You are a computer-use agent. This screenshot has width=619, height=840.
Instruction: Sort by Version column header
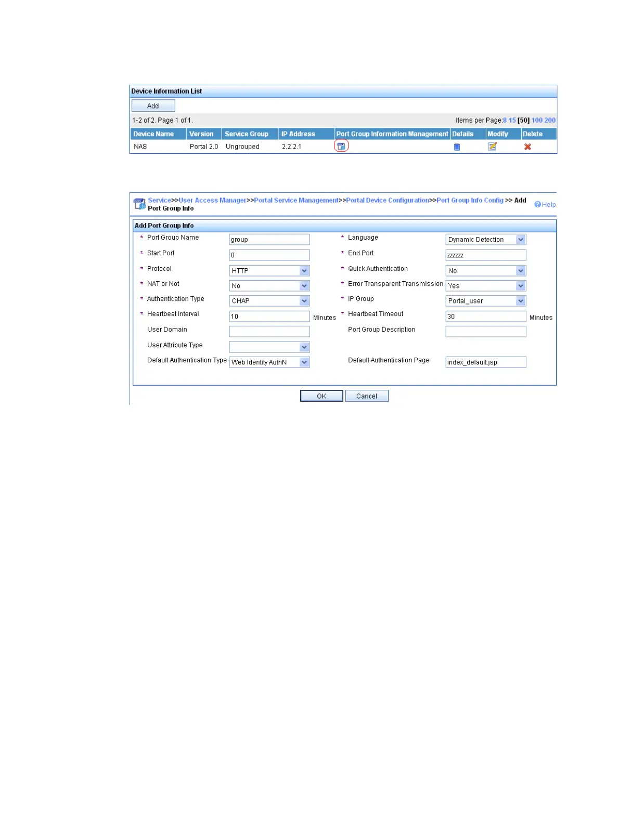click(204, 134)
